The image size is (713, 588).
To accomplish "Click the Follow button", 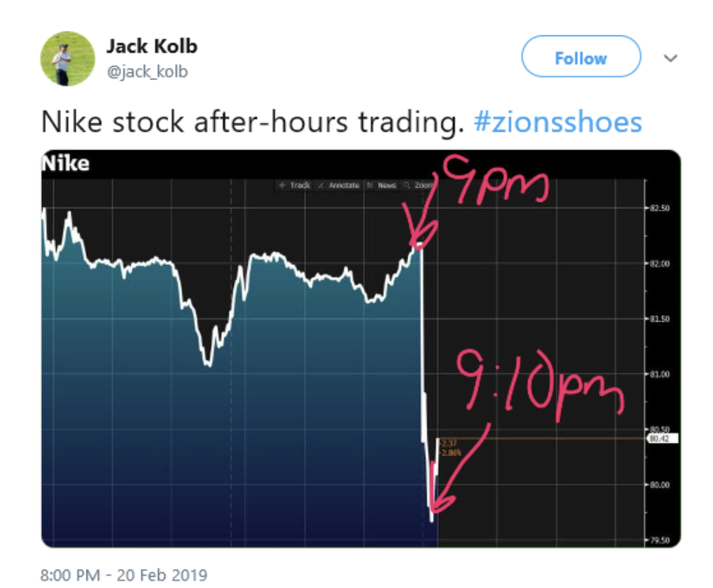I will click(x=580, y=57).
